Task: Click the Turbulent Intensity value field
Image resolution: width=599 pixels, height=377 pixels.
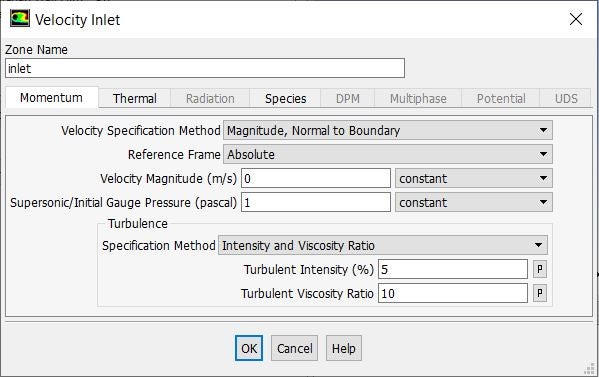Action: (x=453, y=269)
